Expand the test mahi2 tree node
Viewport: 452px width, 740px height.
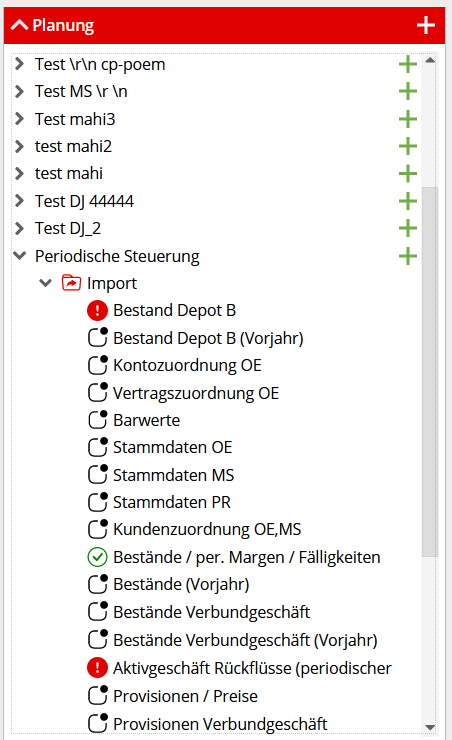point(19,146)
